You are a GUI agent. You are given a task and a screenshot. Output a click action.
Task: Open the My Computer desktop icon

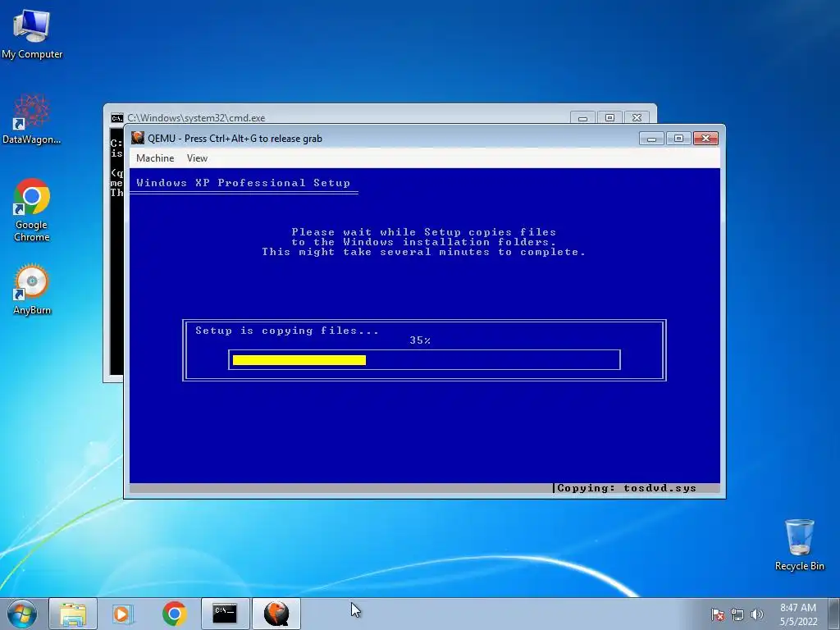click(32, 34)
